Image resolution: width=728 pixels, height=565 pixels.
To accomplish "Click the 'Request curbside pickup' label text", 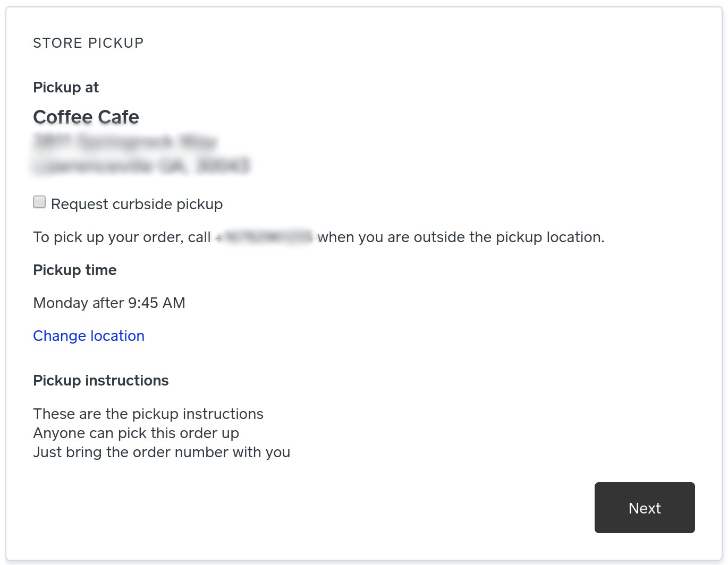I will [x=137, y=204].
